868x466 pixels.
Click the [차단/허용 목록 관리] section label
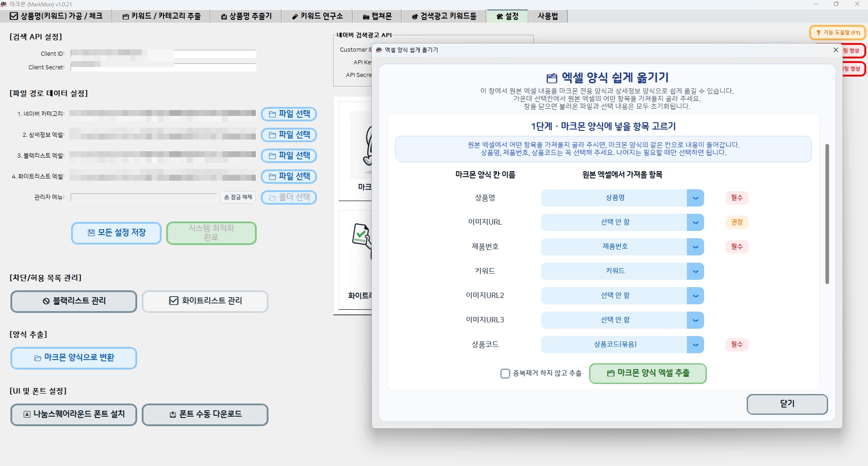[46, 278]
